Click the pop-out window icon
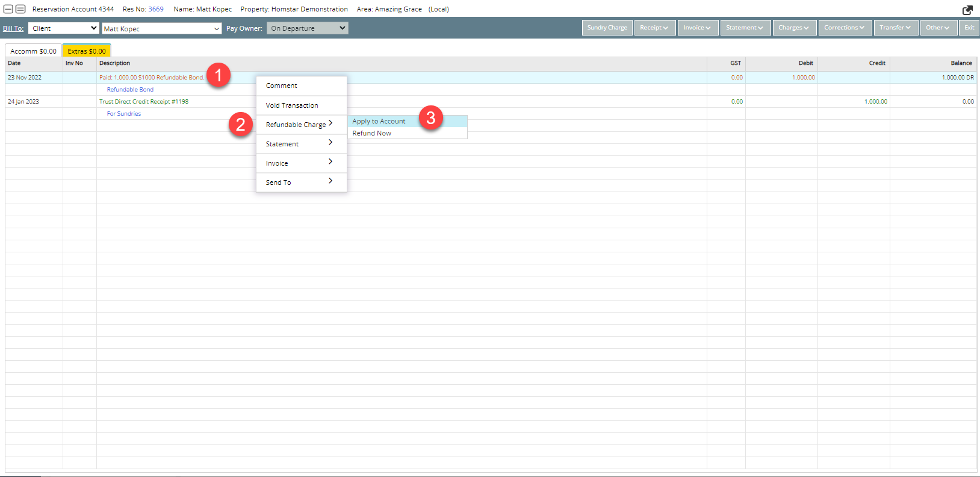Screen dimensions: 980x477 click(967, 10)
